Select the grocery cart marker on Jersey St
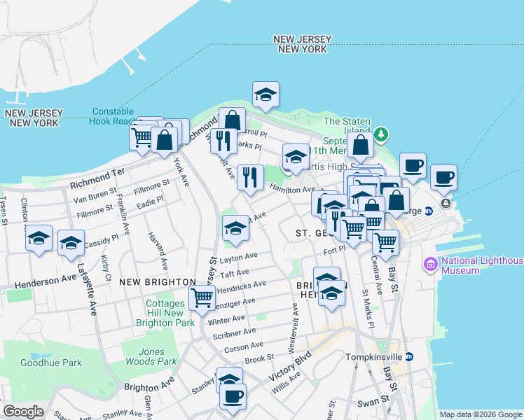524x420 pixels. (202, 298)
